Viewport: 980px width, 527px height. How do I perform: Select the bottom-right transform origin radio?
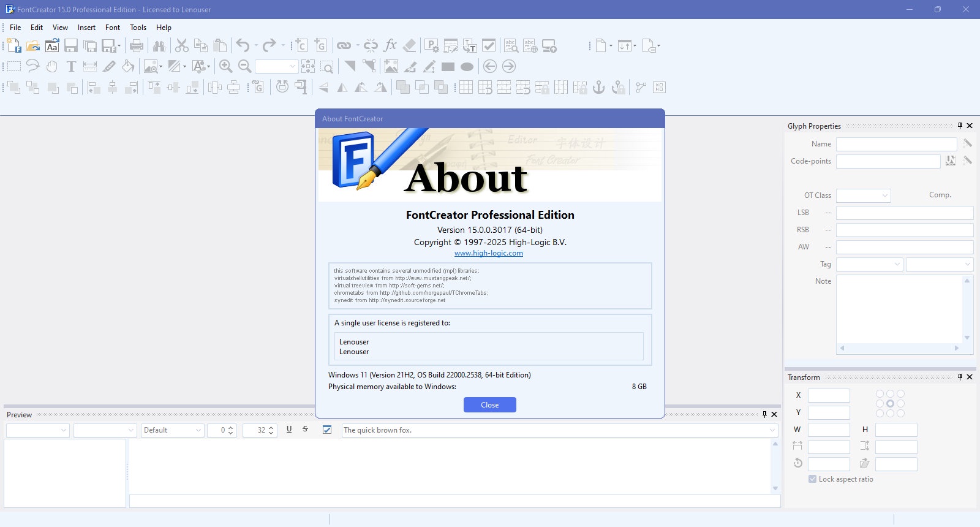coord(900,414)
